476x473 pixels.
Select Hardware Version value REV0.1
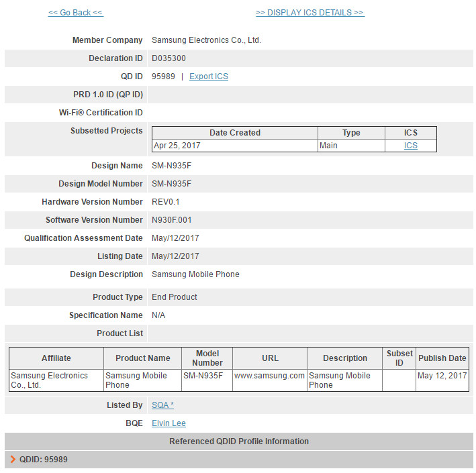coord(166,202)
